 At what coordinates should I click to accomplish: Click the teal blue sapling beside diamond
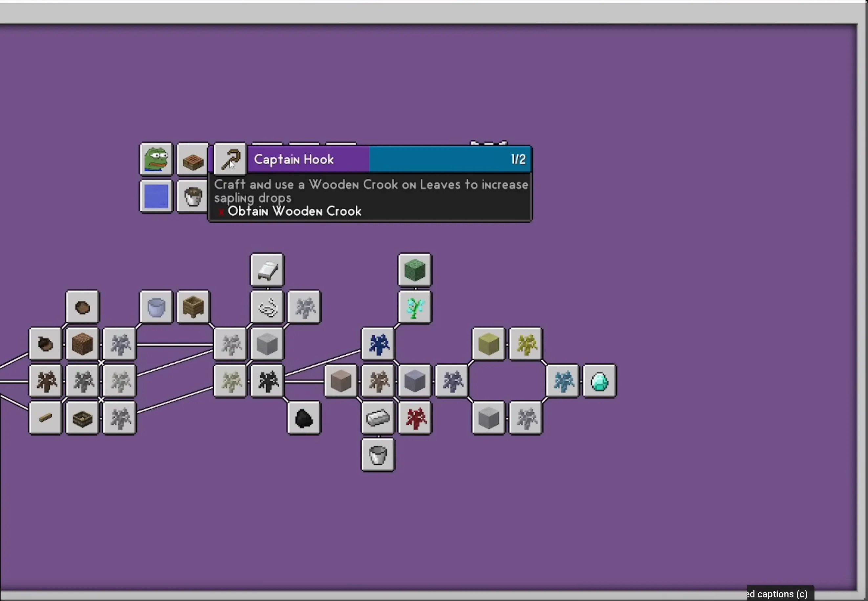point(562,381)
